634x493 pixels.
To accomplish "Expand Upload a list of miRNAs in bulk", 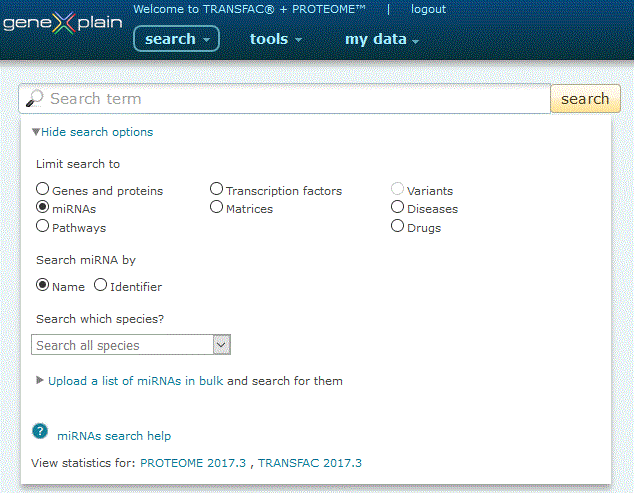I will (x=135, y=381).
